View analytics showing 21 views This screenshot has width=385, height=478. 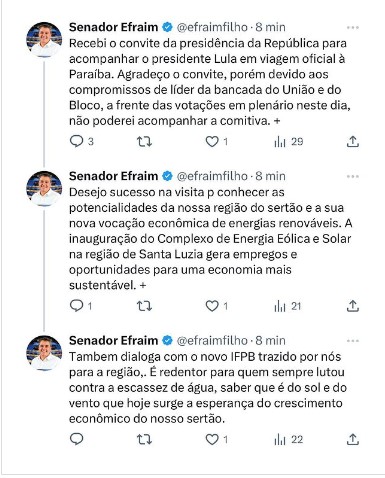pos(287,306)
